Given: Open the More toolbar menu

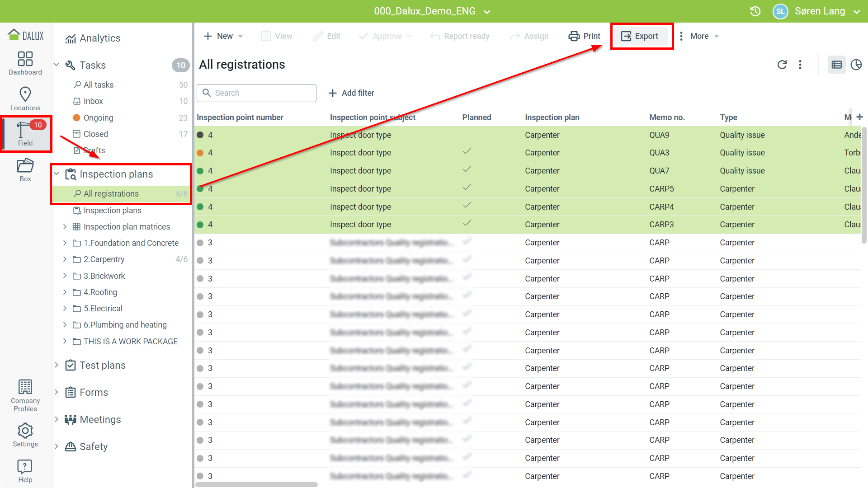Looking at the screenshot, I should click(699, 36).
